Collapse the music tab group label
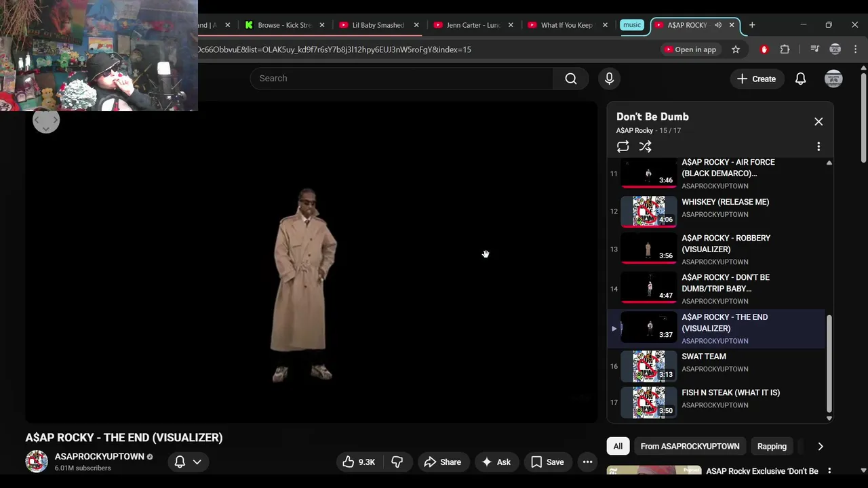Screen dimensions: 868x488 pos(631,25)
